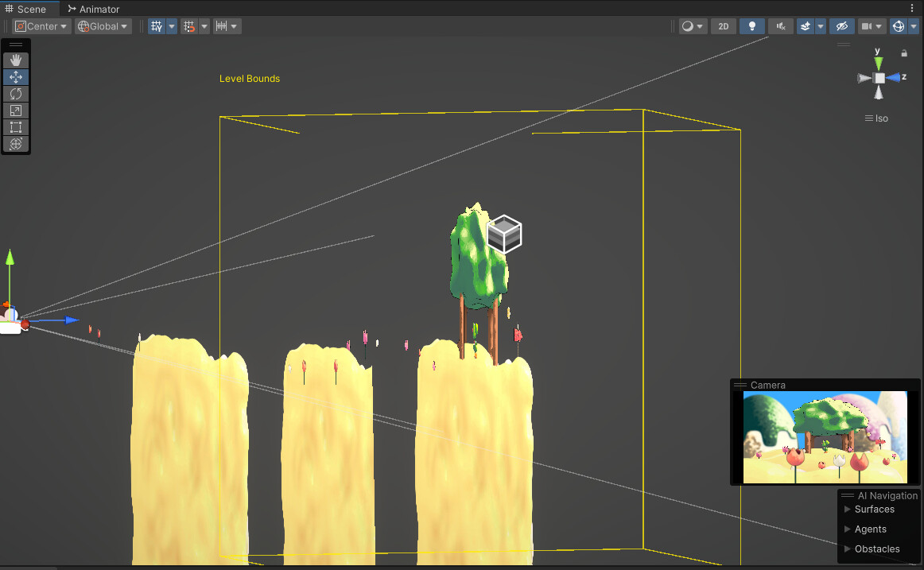The image size is (924, 570).
Task: Open the Center pivot mode dropdown
Action: click(41, 25)
